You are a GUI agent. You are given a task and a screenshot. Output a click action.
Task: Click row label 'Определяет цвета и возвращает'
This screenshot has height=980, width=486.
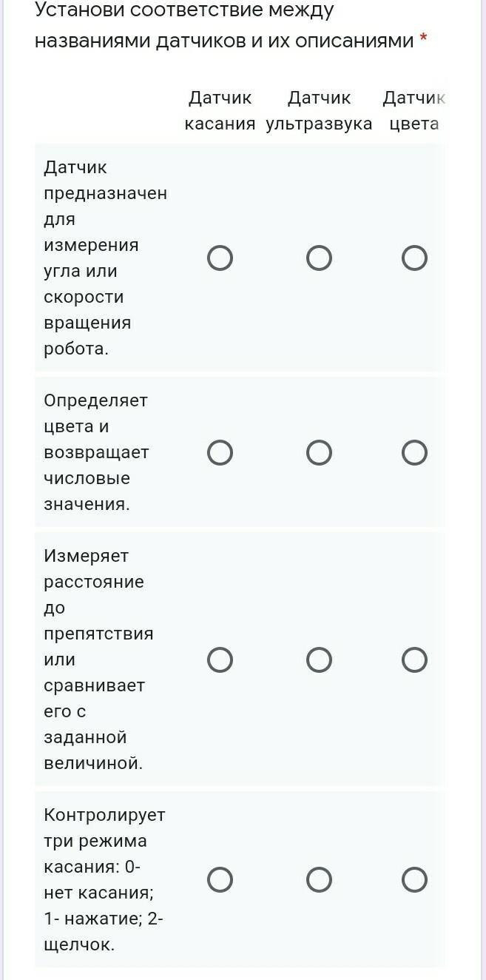click(96, 452)
